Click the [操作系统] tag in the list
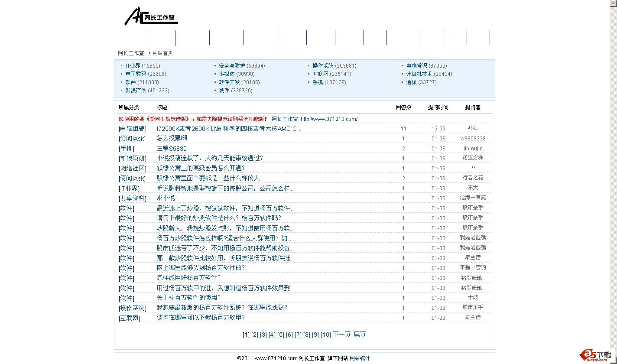Viewport: 617px width, 364px height. coord(133,308)
